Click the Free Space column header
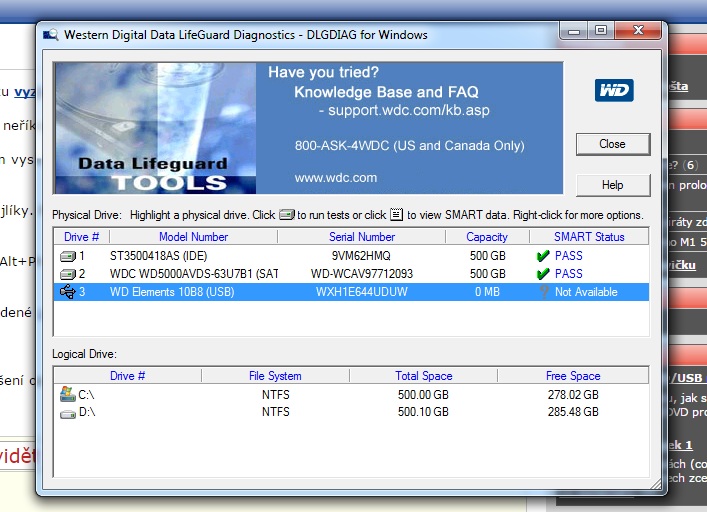 [x=573, y=376]
